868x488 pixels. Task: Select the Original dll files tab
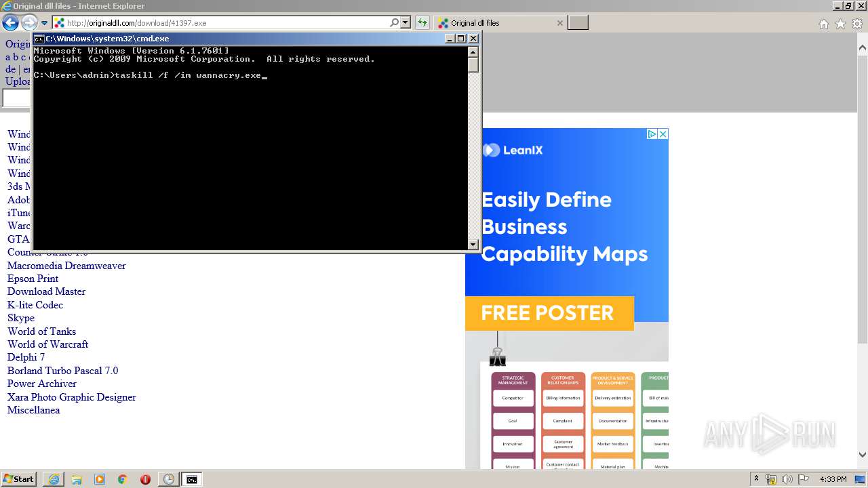(500, 23)
